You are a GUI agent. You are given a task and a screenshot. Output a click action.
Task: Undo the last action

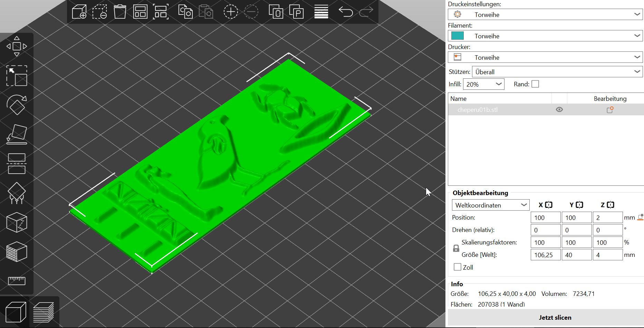[x=346, y=12]
